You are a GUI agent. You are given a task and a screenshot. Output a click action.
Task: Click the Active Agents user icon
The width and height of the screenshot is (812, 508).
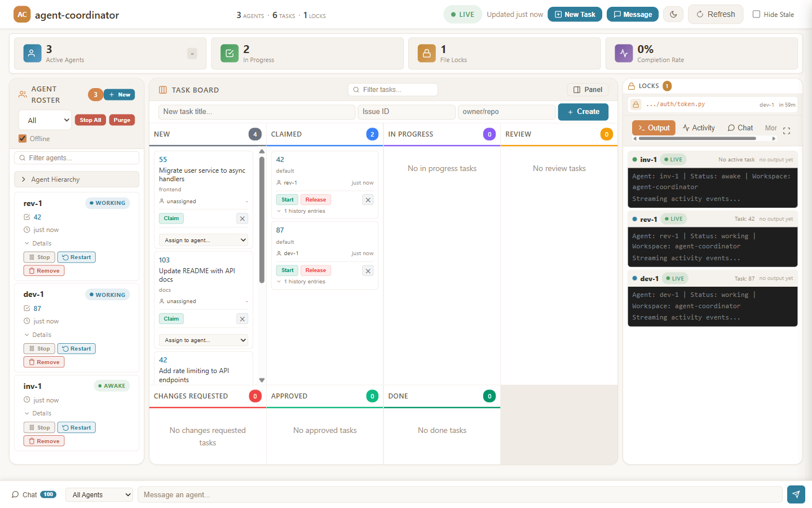[x=32, y=54]
